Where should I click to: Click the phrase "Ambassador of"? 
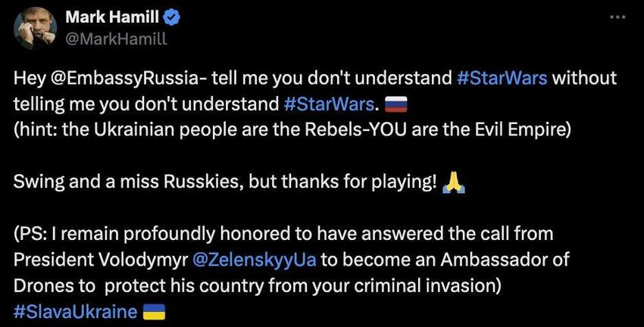click(505, 260)
